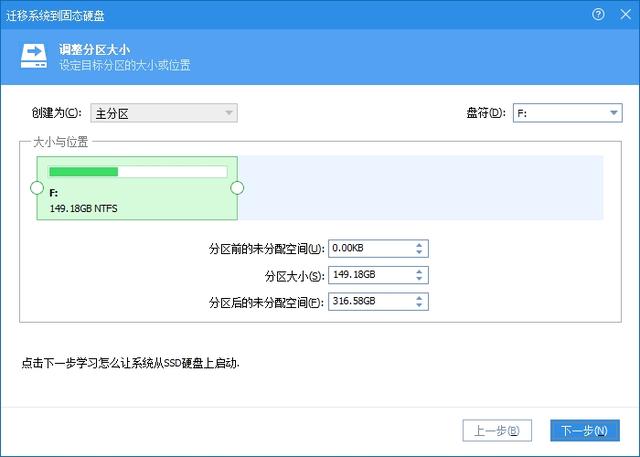Click the disk migration arrow icon
This screenshot has height=457, width=640.
coord(34,56)
